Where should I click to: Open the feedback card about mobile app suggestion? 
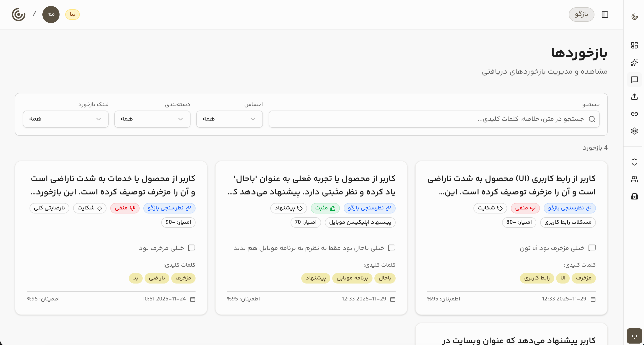click(x=311, y=185)
